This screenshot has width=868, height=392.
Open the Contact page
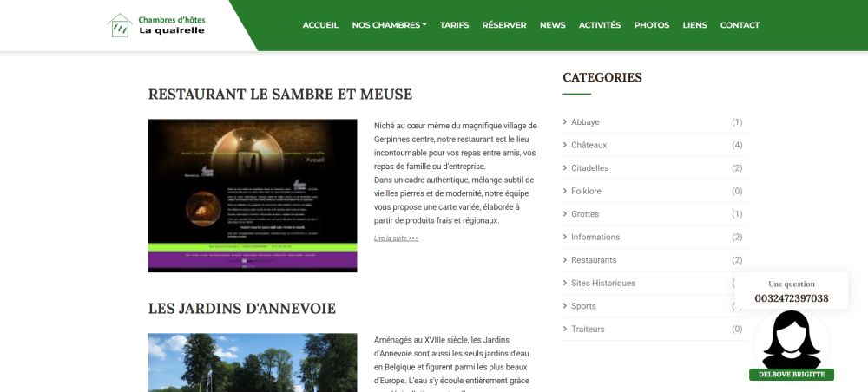point(740,25)
